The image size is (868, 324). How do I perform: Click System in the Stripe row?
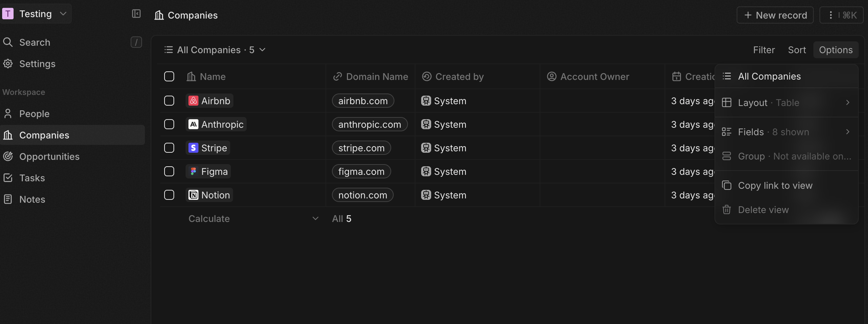click(x=444, y=148)
